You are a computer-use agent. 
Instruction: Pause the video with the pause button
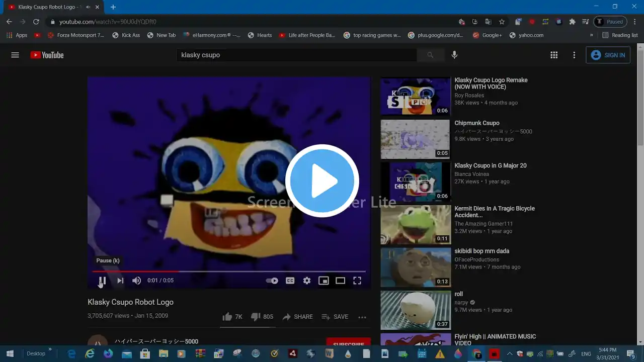click(x=102, y=281)
